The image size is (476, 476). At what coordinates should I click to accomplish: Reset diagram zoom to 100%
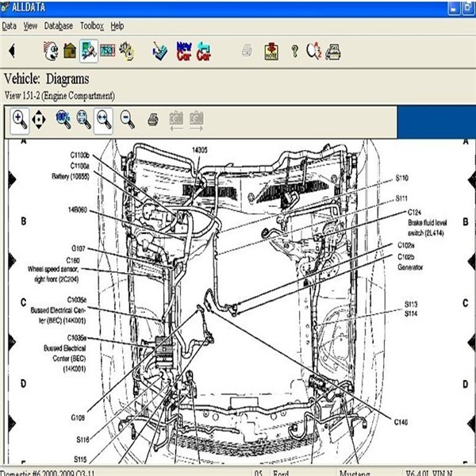click(x=63, y=120)
